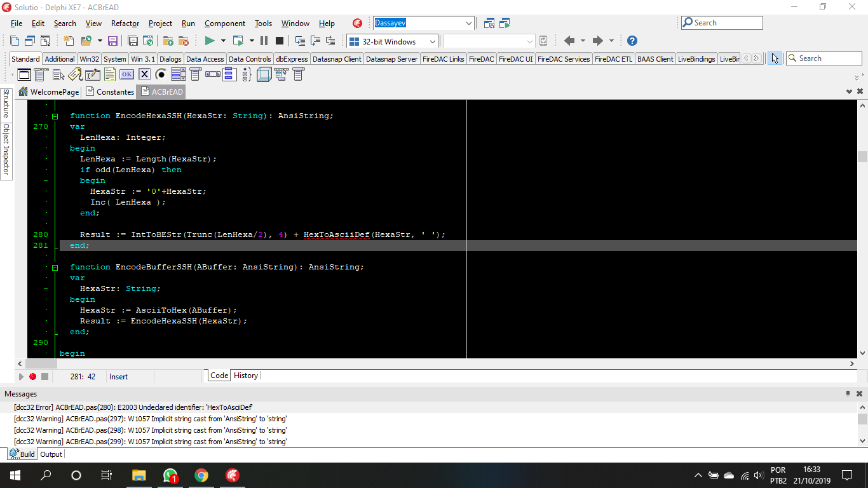868x488 pixels.
Task: Click the Trace Into debug icon
Action: click(300, 41)
